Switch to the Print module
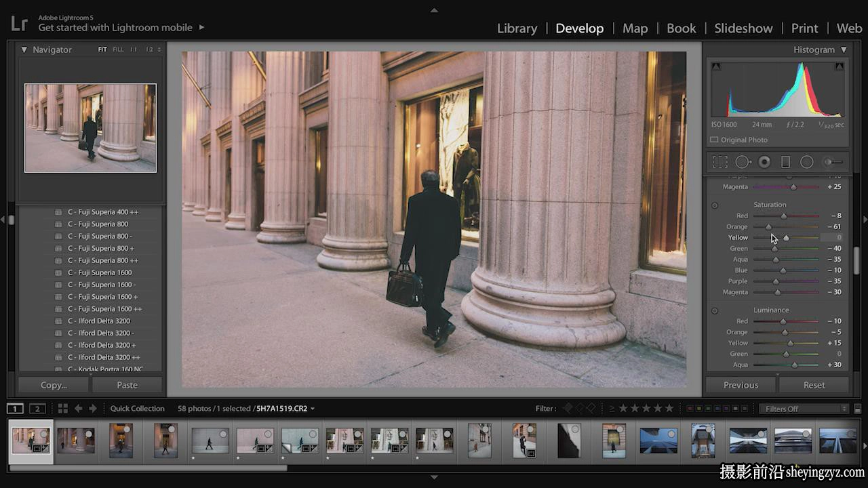The image size is (868, 488). tap(805, 28)
